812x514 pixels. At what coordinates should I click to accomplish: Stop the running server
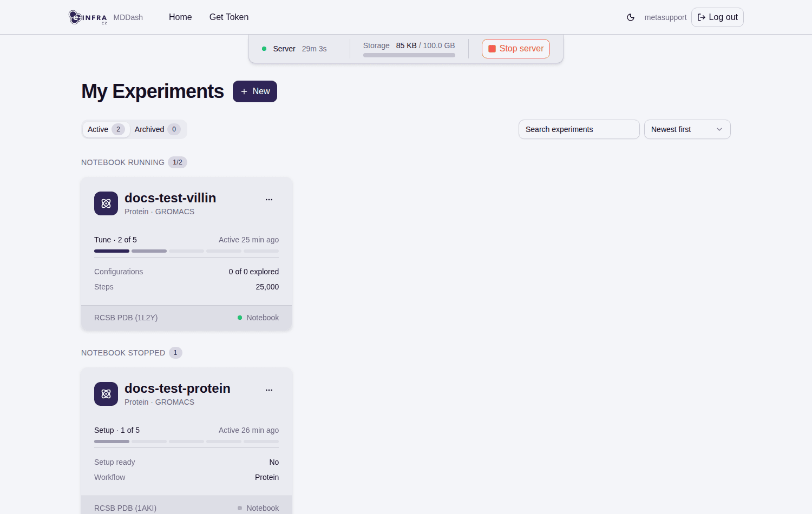tap(516, 49)
